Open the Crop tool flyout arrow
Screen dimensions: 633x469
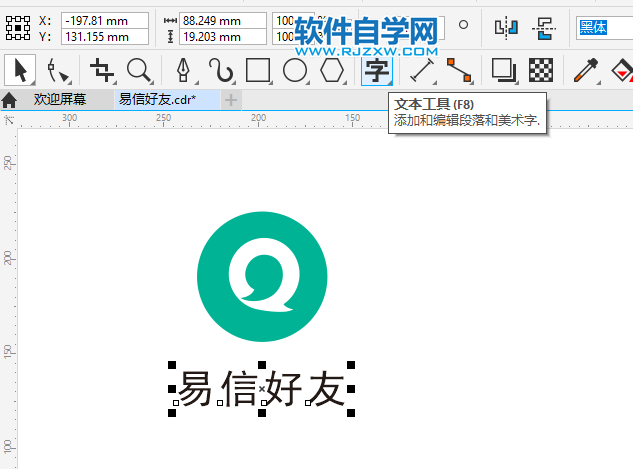click(114, 83)
